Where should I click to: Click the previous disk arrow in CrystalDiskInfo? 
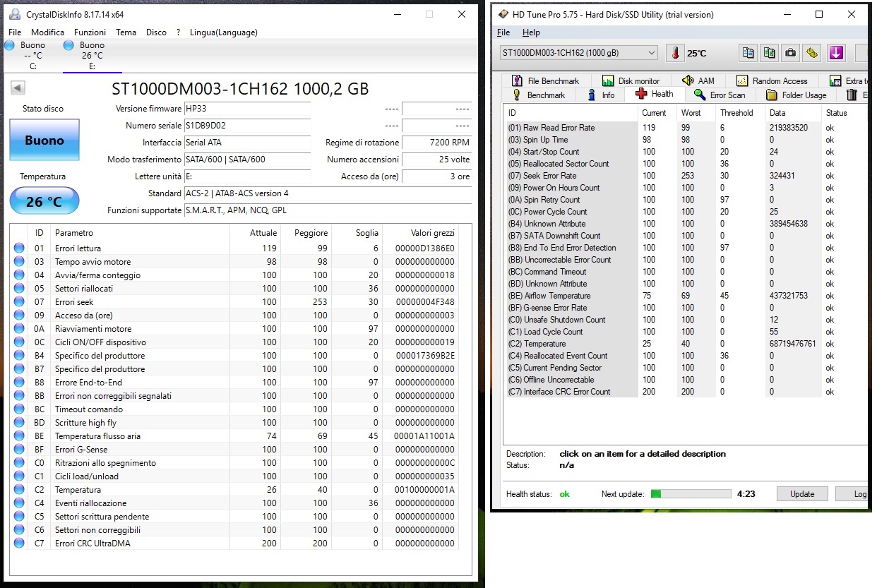click(x=18, y=88)
